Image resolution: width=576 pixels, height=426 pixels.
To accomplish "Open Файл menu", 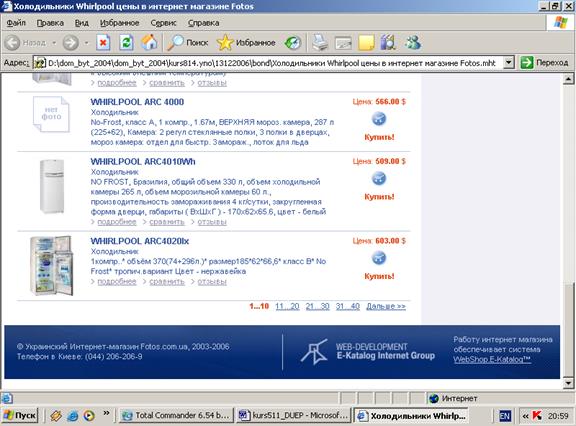I will pos(16,23).
